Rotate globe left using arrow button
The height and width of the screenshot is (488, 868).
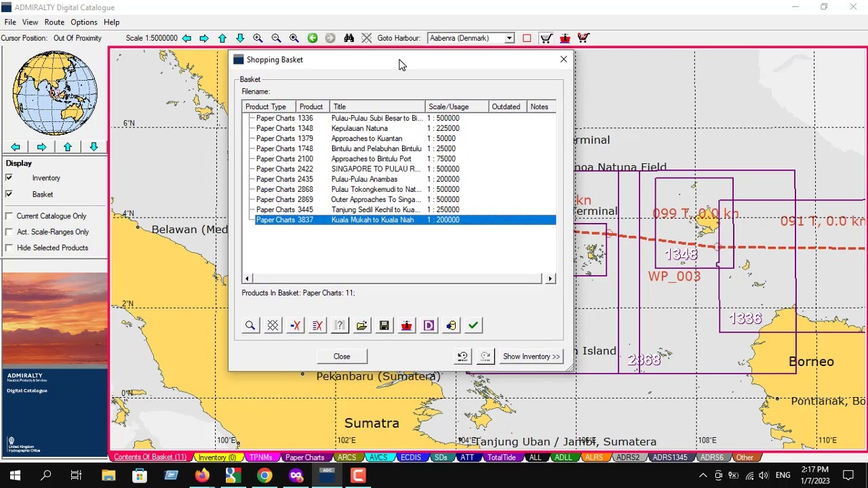16,147
